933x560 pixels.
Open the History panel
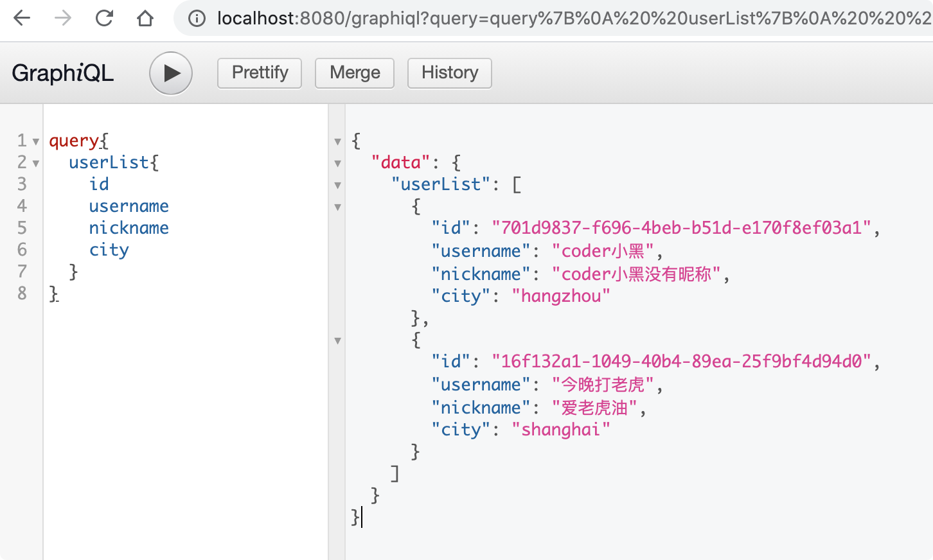[x=450, y=73]
